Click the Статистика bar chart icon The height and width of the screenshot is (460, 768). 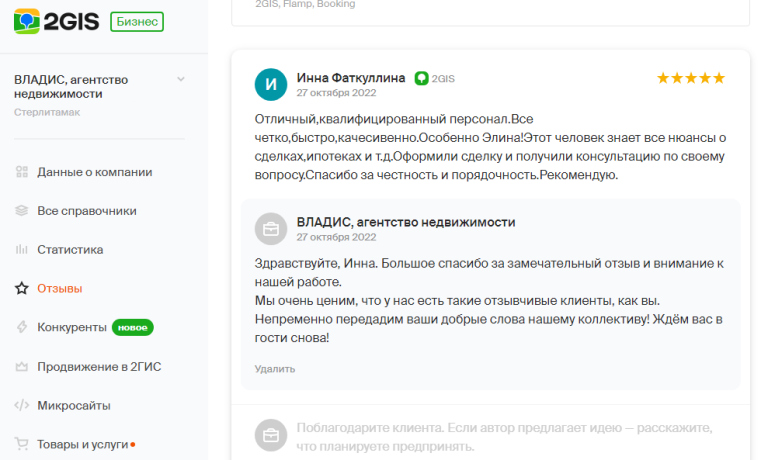pyautogui.click(x=22, y=249)
